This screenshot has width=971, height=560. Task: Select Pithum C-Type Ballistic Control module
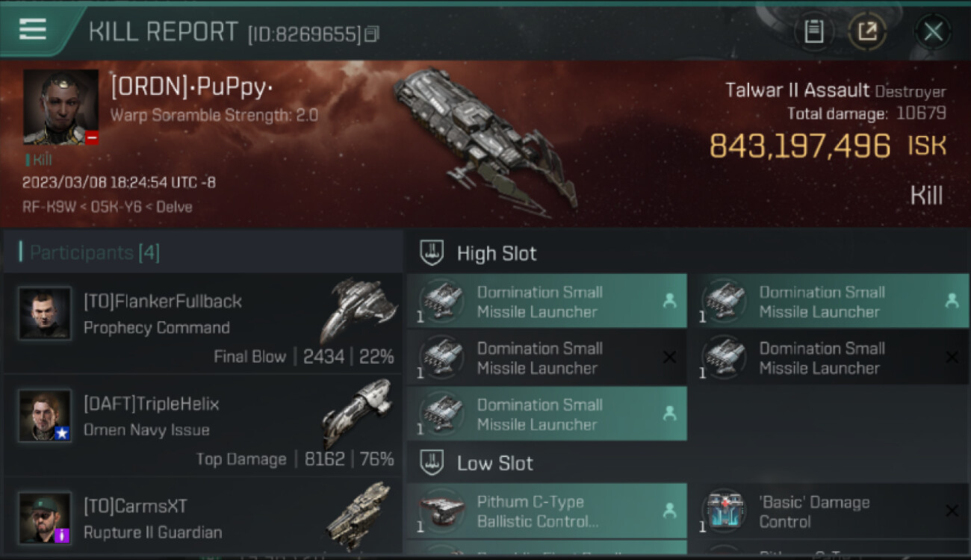547,511
